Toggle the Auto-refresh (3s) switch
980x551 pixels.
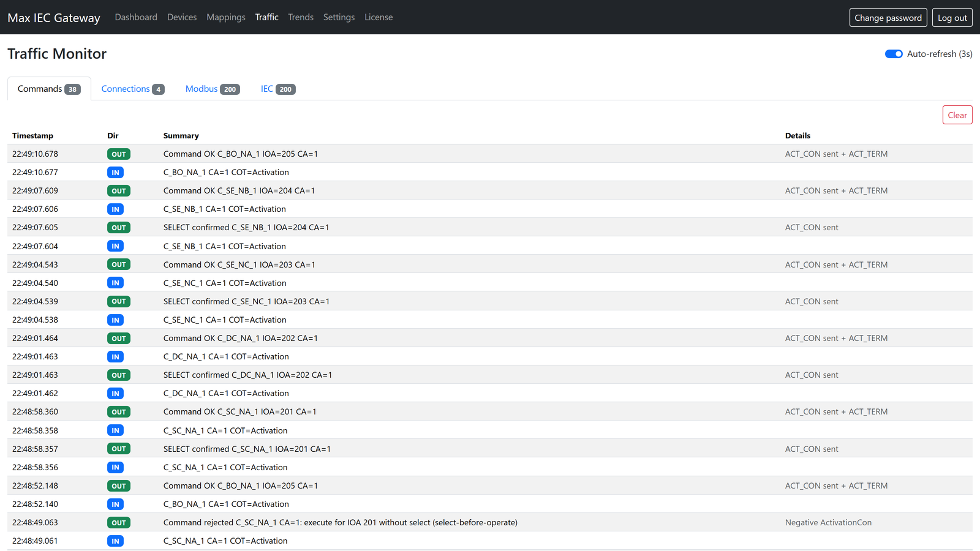894,54
